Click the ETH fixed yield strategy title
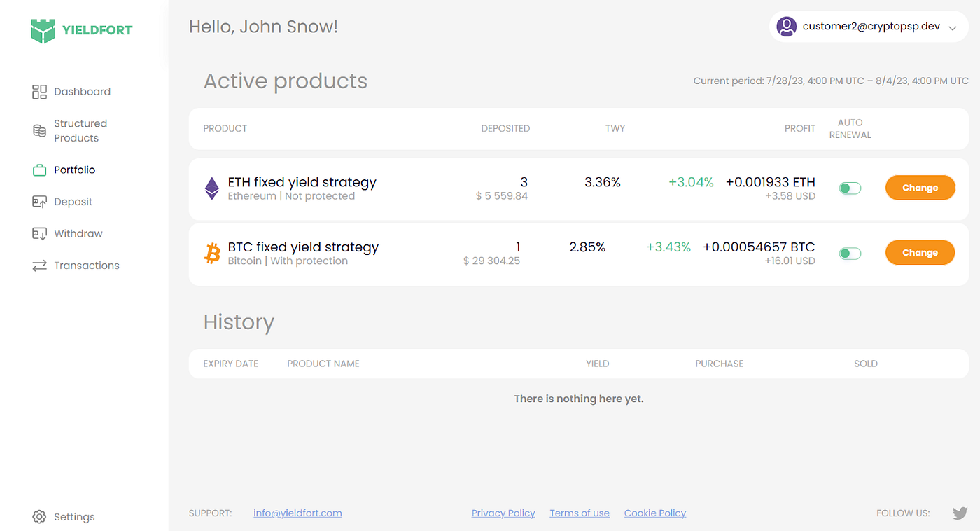Viewport: 980px width, 531px height. coord(302,182)
